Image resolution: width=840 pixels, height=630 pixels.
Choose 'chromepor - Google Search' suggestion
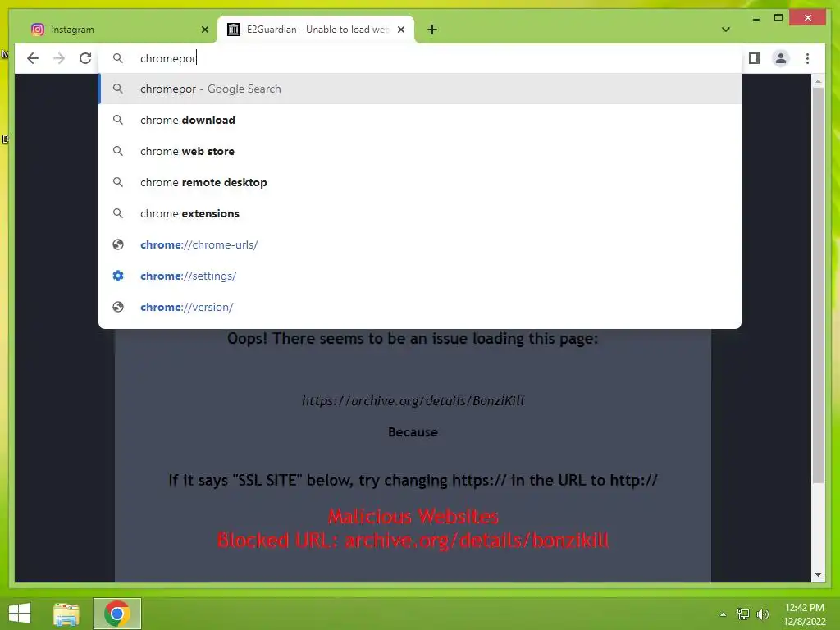[420, 89]
